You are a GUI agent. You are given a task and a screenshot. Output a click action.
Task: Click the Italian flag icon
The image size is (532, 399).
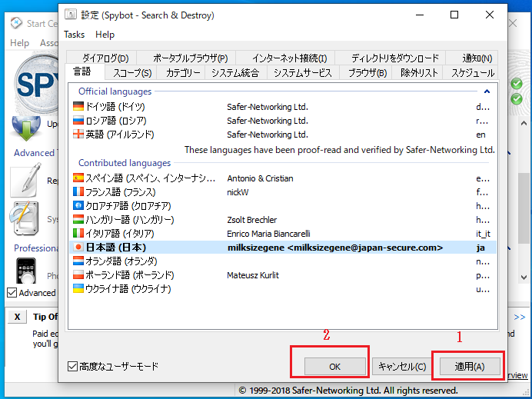click(x=78, y=234)
